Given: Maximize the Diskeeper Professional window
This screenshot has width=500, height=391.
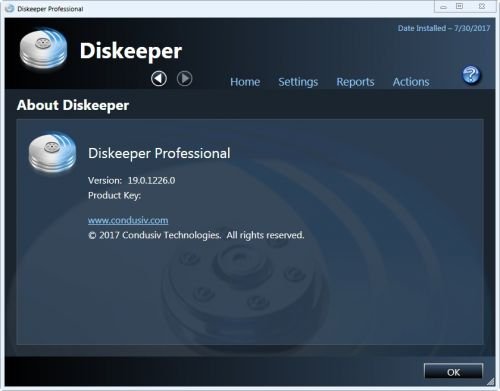Looking at the screenshot, I should 459,6.
